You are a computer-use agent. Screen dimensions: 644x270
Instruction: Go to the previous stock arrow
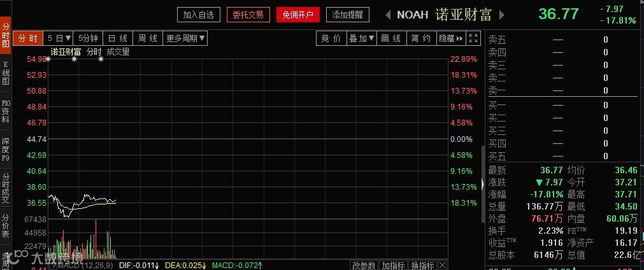point(388,15)
